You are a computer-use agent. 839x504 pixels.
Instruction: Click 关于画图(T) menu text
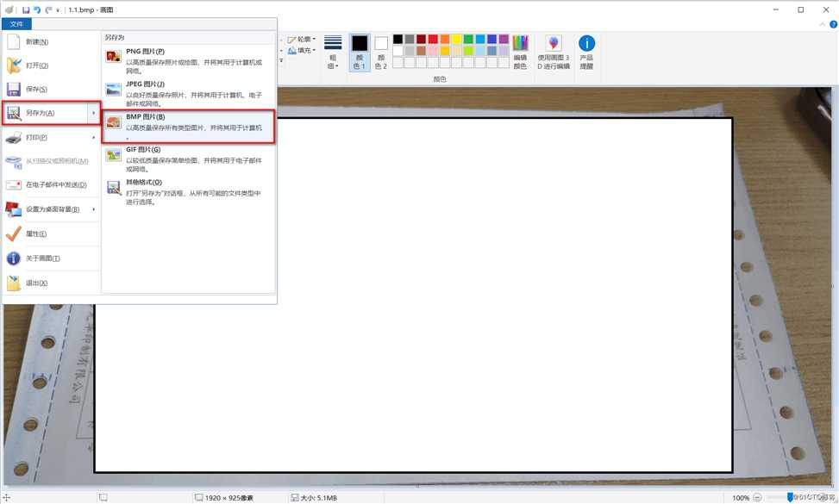[x=43, y=258]
